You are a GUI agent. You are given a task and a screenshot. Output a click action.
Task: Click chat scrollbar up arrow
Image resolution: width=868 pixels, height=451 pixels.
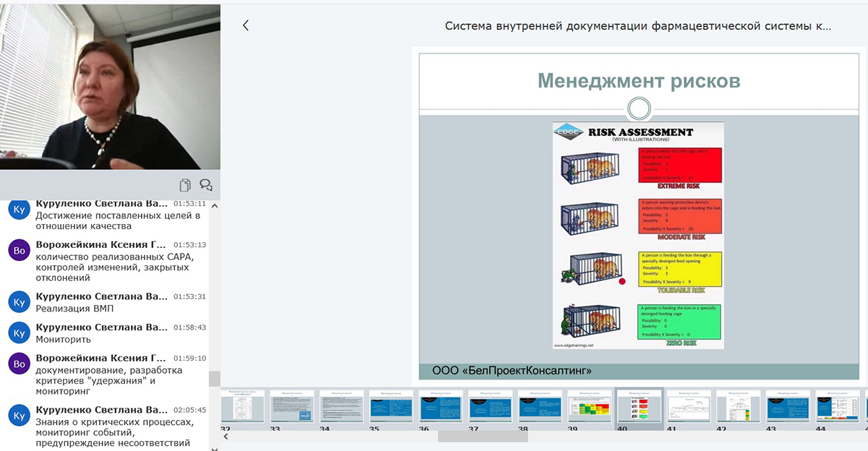(214, 205)
